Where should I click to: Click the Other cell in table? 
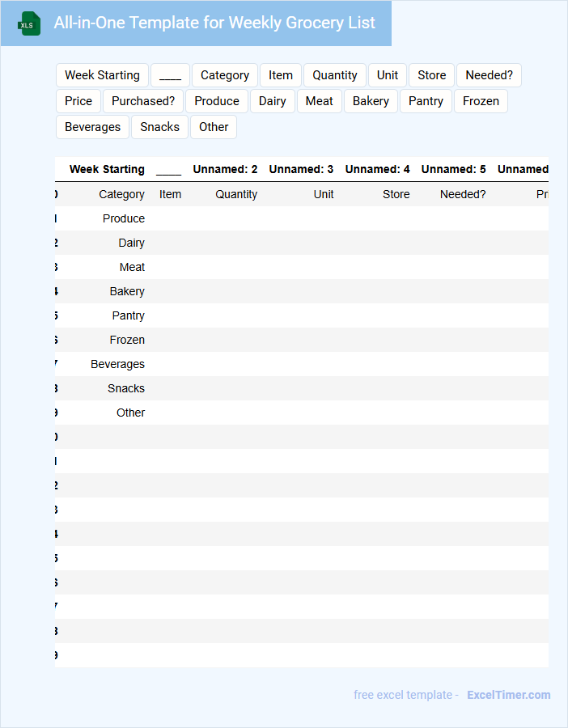click(130, 413)
